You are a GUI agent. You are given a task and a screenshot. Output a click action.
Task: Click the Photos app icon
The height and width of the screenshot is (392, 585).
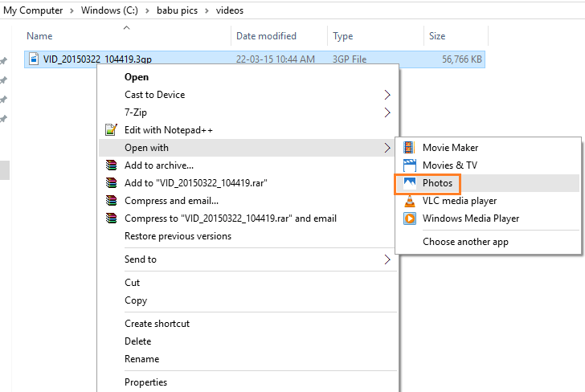click(x=409, y=183)
